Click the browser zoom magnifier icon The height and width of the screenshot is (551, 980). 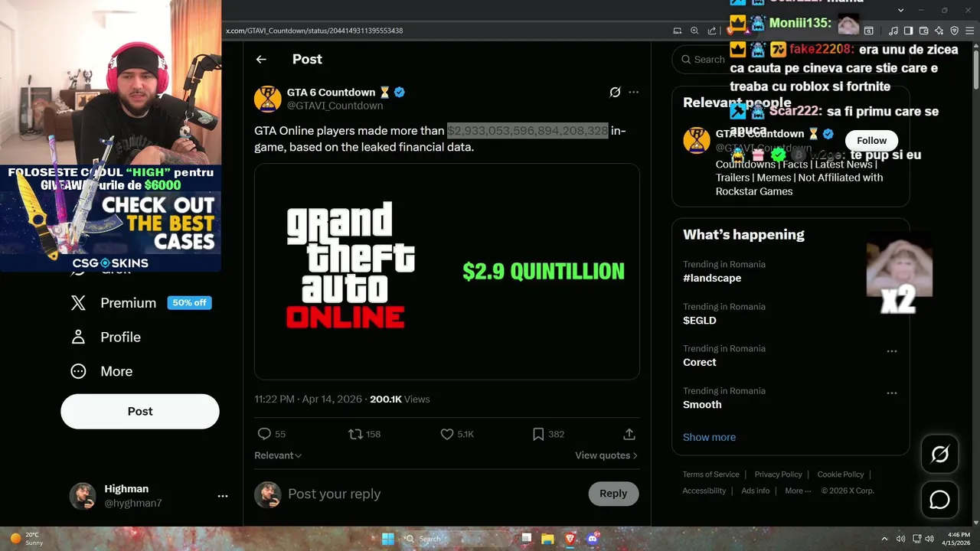694,31
